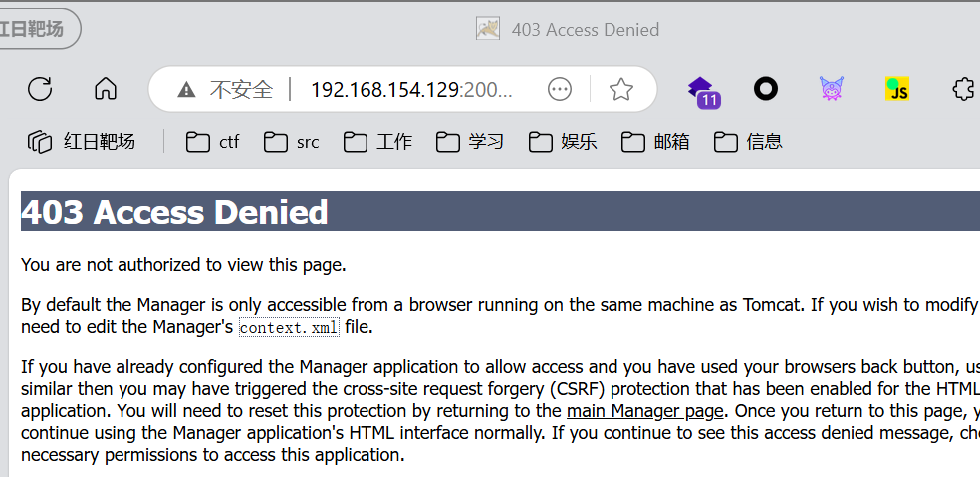
Task: Bookmark this page with the star icon
Action: [x=621, y=89]
